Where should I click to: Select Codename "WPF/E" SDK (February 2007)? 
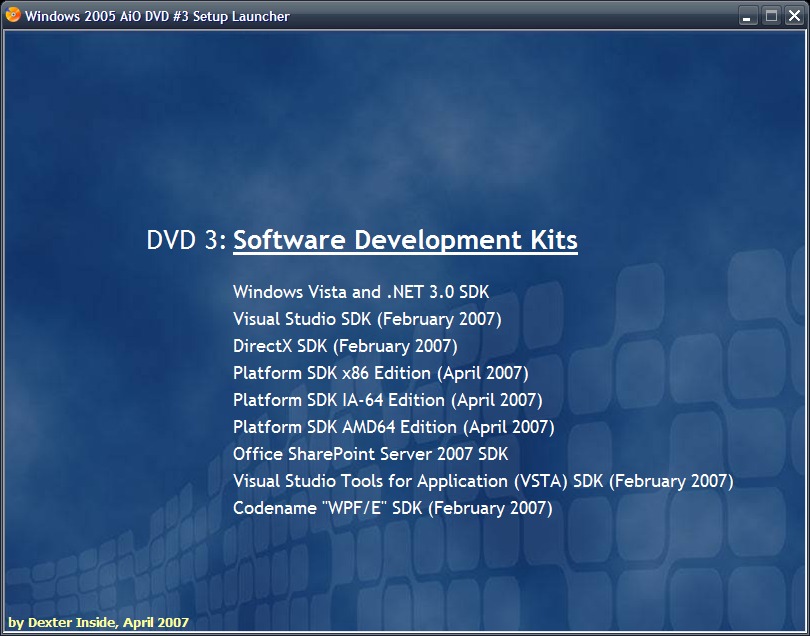tap(393, 508)
